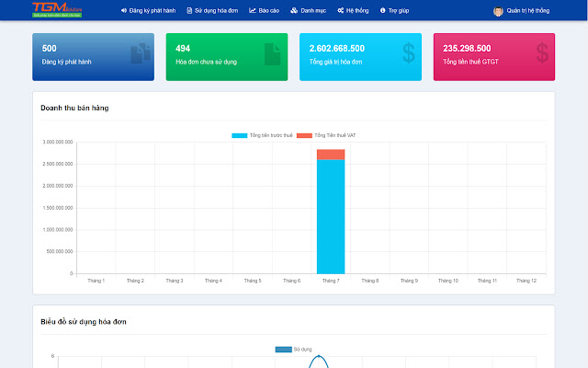This screenshot has height=368, width=588.
Task: Click the info icon beside Trợ giúp
Action: 382,10
